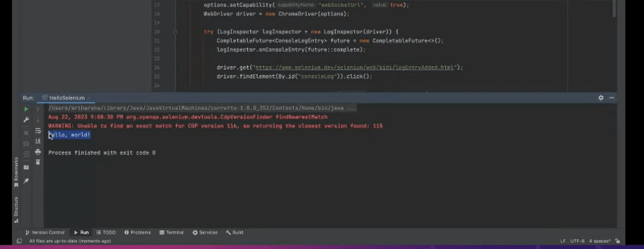Click the WARNING CDP version message

[215, 126]
